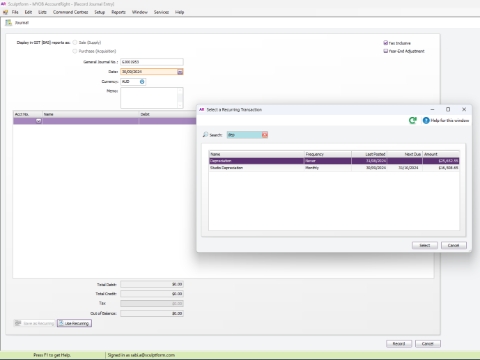Click the Amount column header

click(441, 154)
